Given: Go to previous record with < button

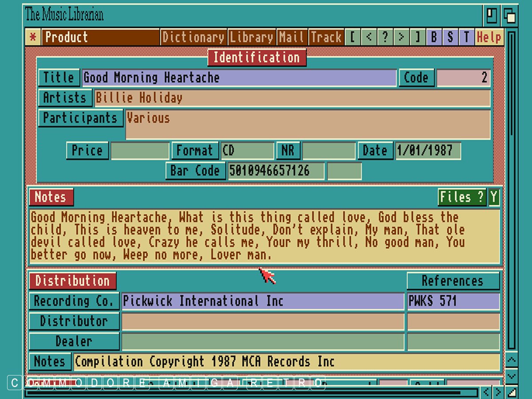Looking at the screenshot, I should pyautogui.click(x=368, y=38).
